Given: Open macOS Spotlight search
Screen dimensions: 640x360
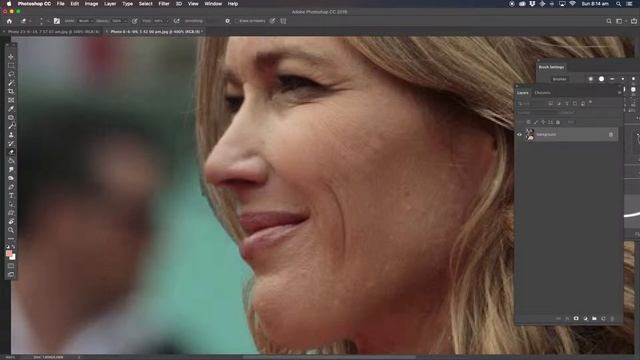Looking at the screenshot, I should (x=618, y=4).
